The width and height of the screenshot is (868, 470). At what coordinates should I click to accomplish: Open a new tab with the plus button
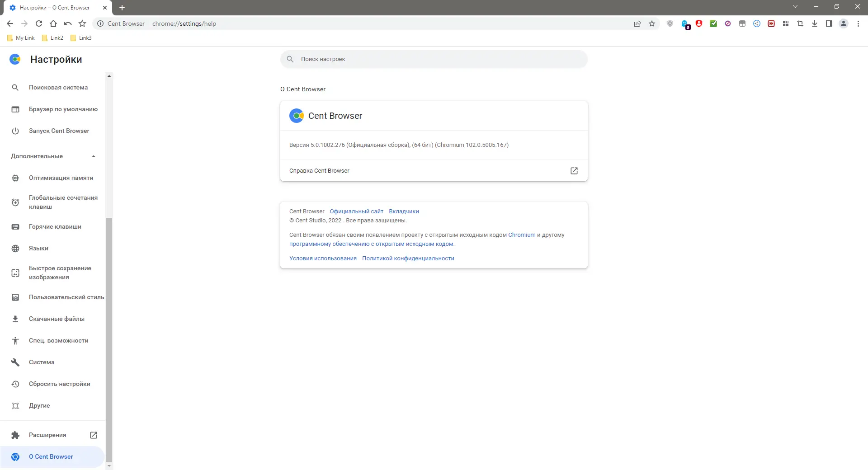[x=122, y=8]
